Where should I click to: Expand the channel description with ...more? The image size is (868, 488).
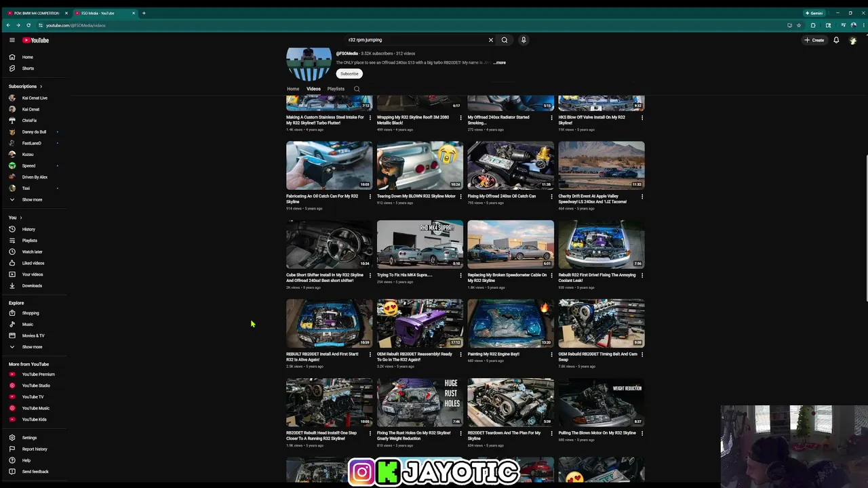499,62
